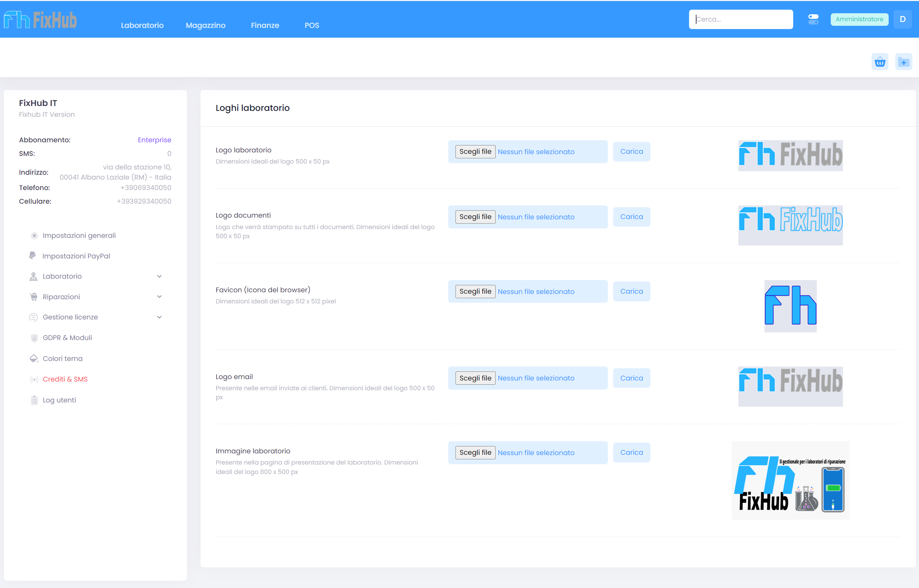The width and height of the screenshot is (919, 588).
Task: Choose file for Favicon upload
Action: coord(475,291)
